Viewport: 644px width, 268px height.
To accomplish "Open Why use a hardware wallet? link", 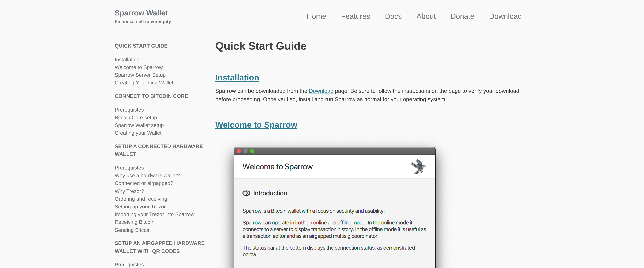I will pyautogui.click(x=147, y=176).
